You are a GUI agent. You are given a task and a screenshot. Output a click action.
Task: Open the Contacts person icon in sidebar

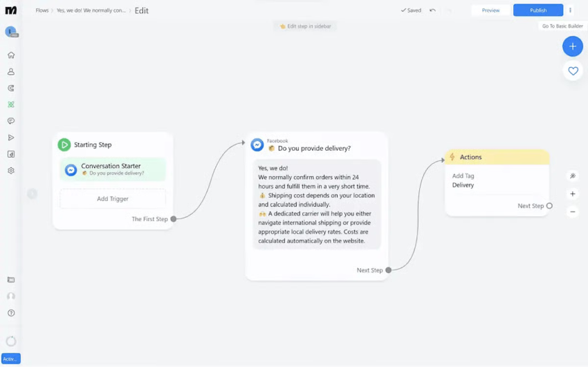click(x=11, y=72)
